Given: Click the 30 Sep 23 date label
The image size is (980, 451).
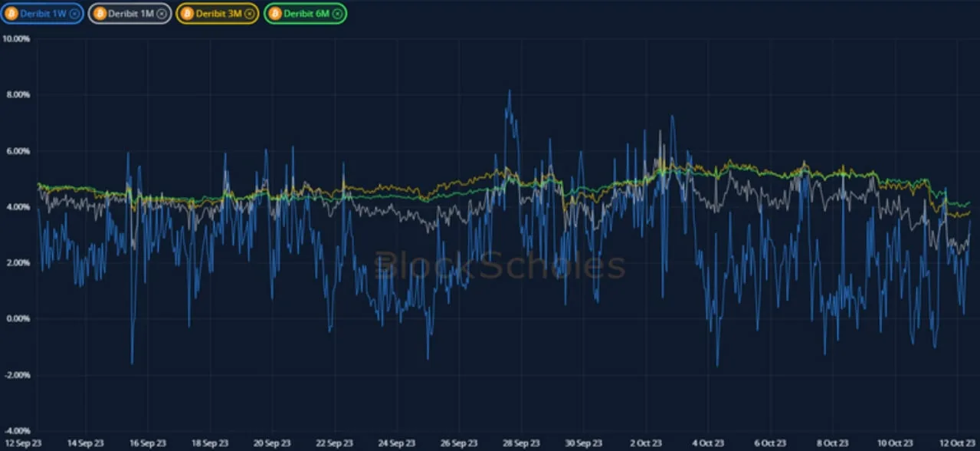Looking at the screenshot, I should click(x=583, y=443).
